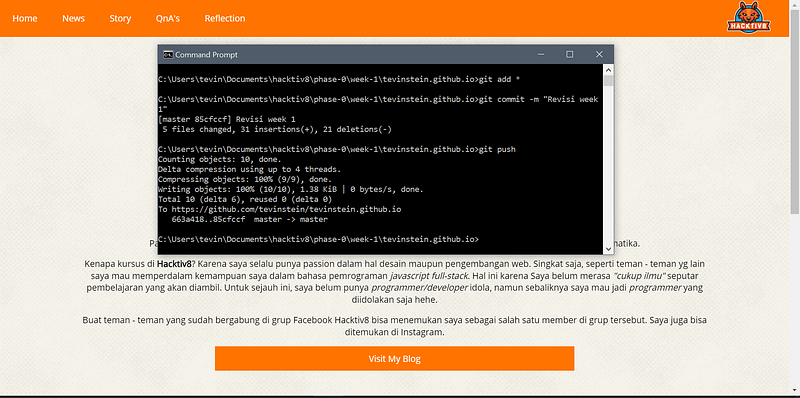Click the italic 'programmer/developer' text
The width and height of the screenshot is (800, 398).
pyautogui.click(x=419, y=288)
